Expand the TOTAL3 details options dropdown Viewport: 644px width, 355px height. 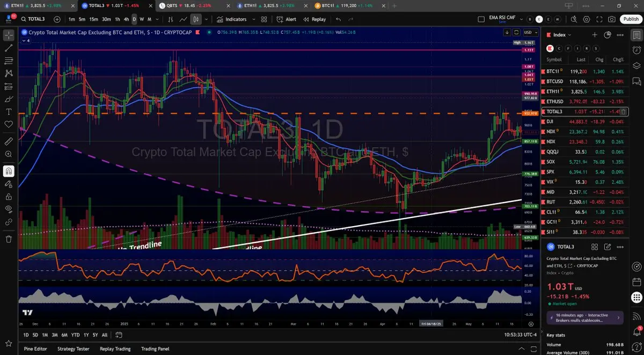click(621, 247)
